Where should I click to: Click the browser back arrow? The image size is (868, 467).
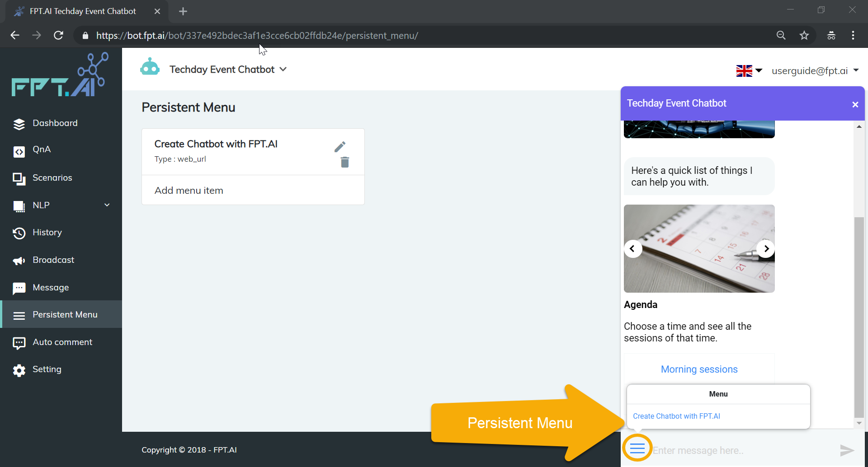tap(15, 35)
